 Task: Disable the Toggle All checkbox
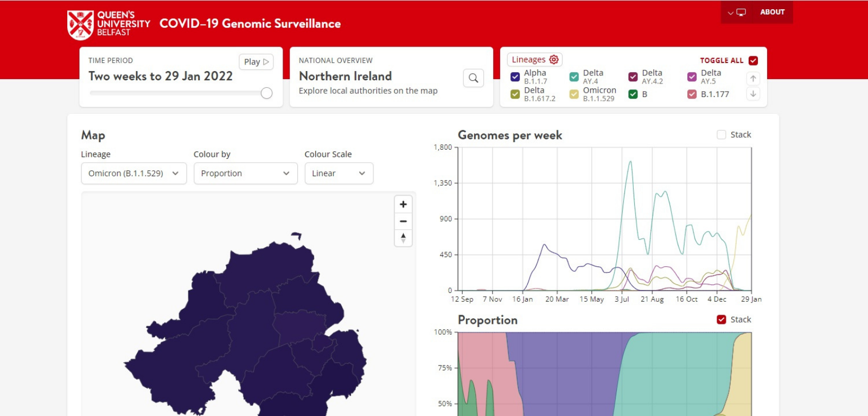[753, 61]
